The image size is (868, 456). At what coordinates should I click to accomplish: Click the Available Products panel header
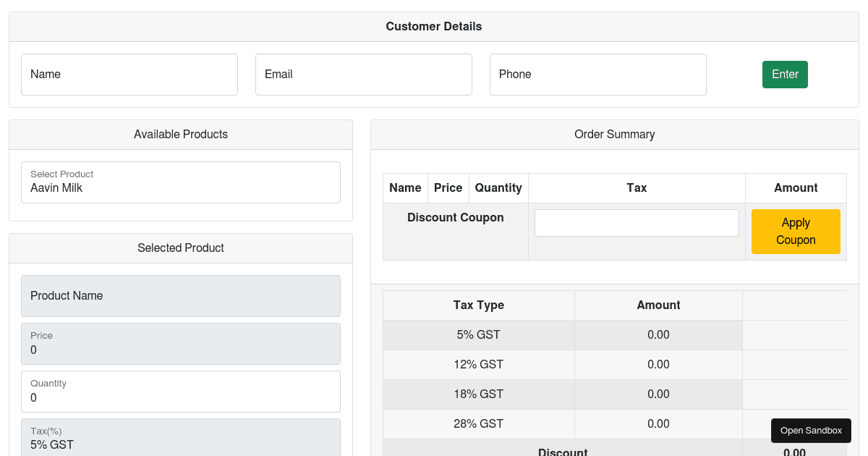point(180,134)
